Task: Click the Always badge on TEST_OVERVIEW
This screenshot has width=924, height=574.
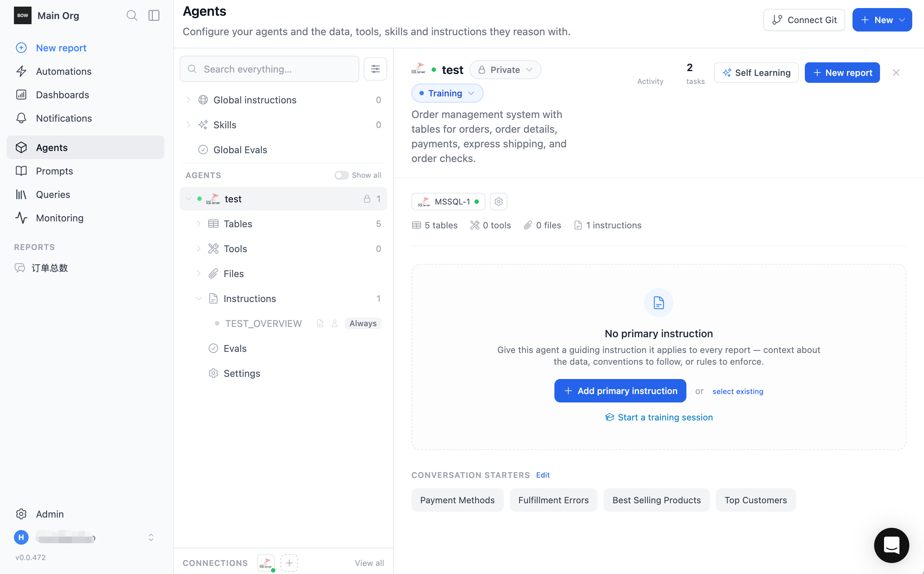Action: (x=363, y=323)
